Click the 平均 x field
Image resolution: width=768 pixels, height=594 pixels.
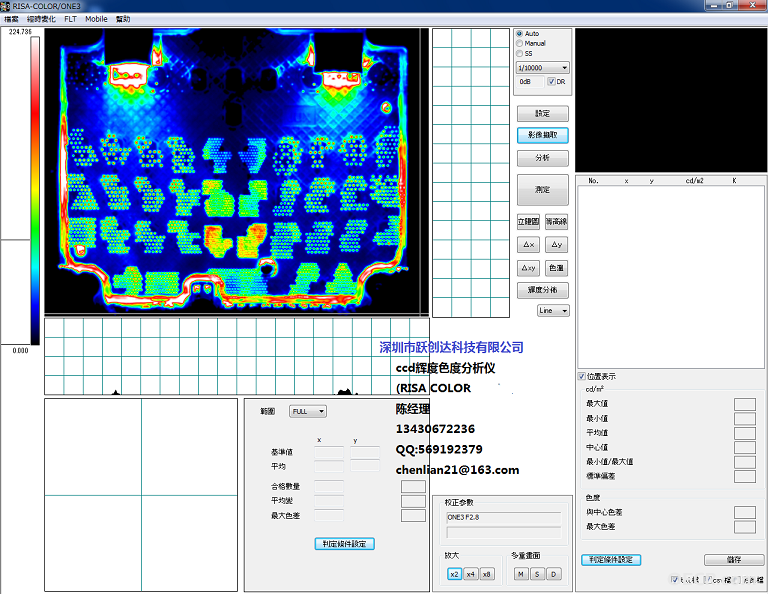tap(329, 466)
